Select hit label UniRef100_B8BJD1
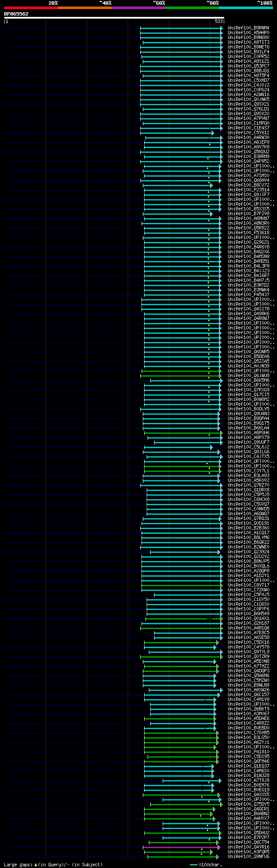This screenshot has width=277, height=868. [x=248, y=71]
